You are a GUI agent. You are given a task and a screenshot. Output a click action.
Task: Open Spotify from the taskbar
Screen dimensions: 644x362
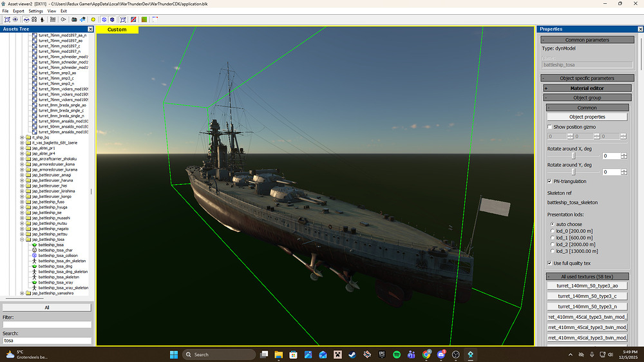[397, 354]
